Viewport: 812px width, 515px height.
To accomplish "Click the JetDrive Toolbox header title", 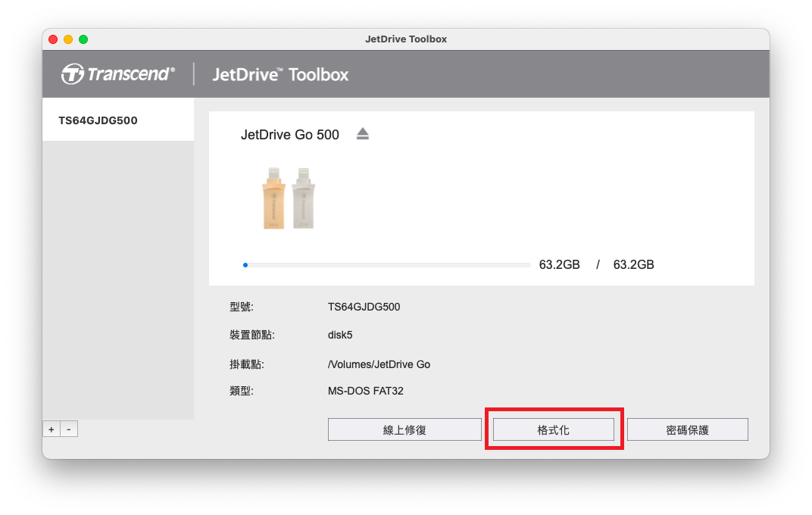I will [x=280, y=74].
